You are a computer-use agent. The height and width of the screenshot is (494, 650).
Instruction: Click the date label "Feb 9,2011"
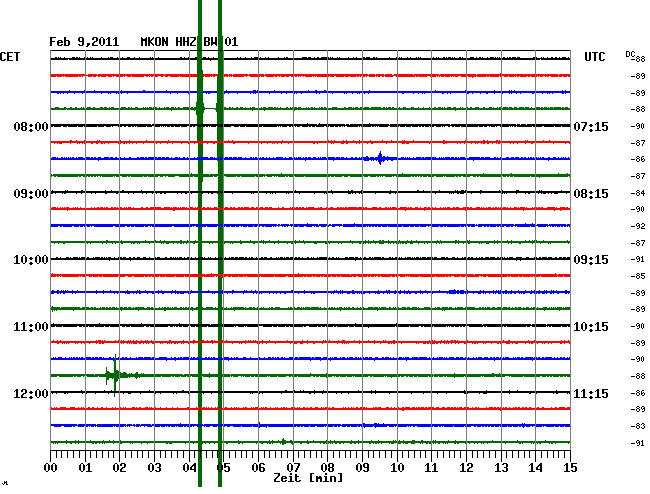coord(84,42)
